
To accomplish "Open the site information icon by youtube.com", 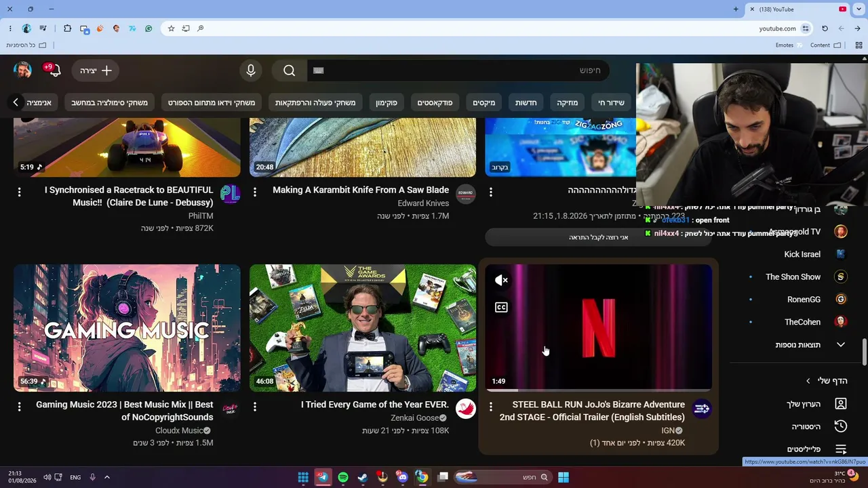I will (x=806, y=28).
